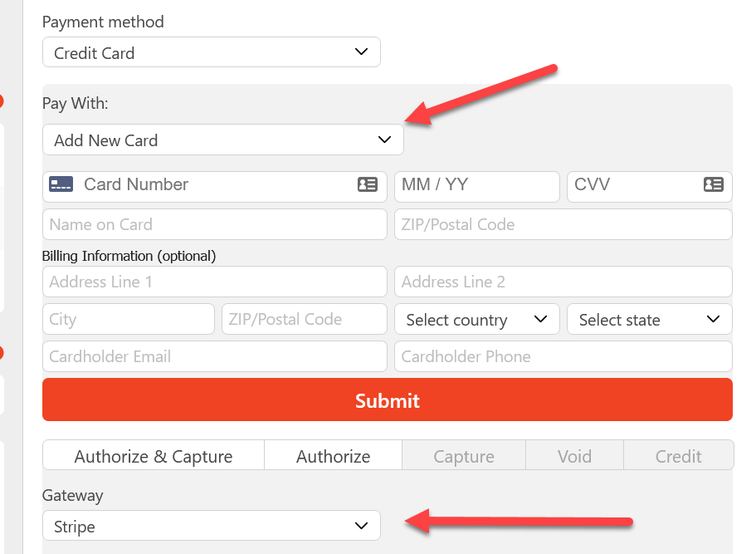Image resolution: width=756 pixels, height=554 pixels.
Task: Expand the Add New Card dropdown
Action: (x=223, y=140)
